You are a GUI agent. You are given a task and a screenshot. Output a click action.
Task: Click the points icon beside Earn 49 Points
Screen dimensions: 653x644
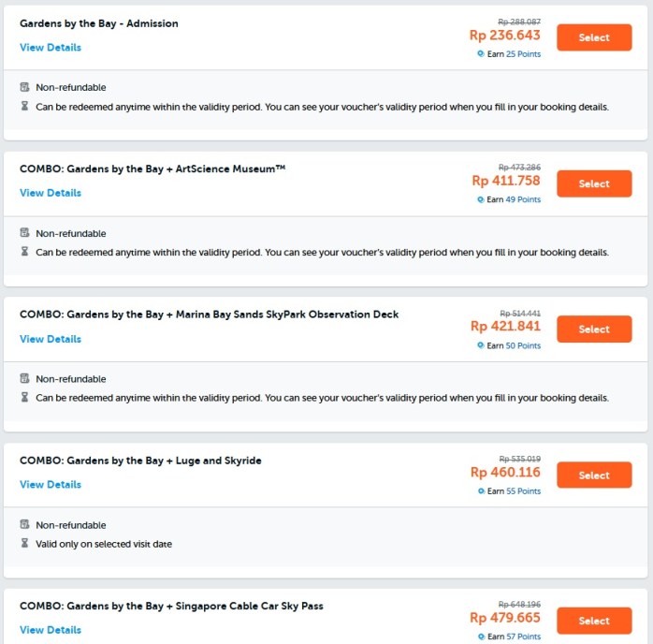tap(481, 199)
